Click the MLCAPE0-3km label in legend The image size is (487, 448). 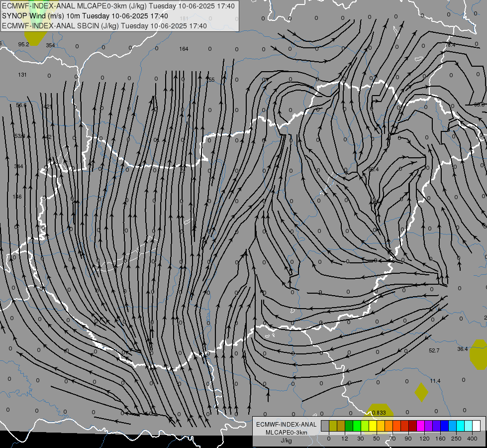286,433
